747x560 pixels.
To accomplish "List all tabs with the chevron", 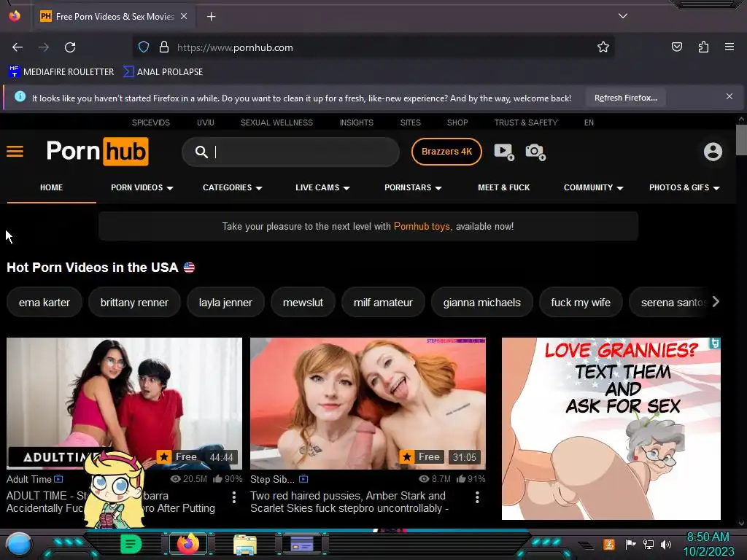I will (623, 16).
